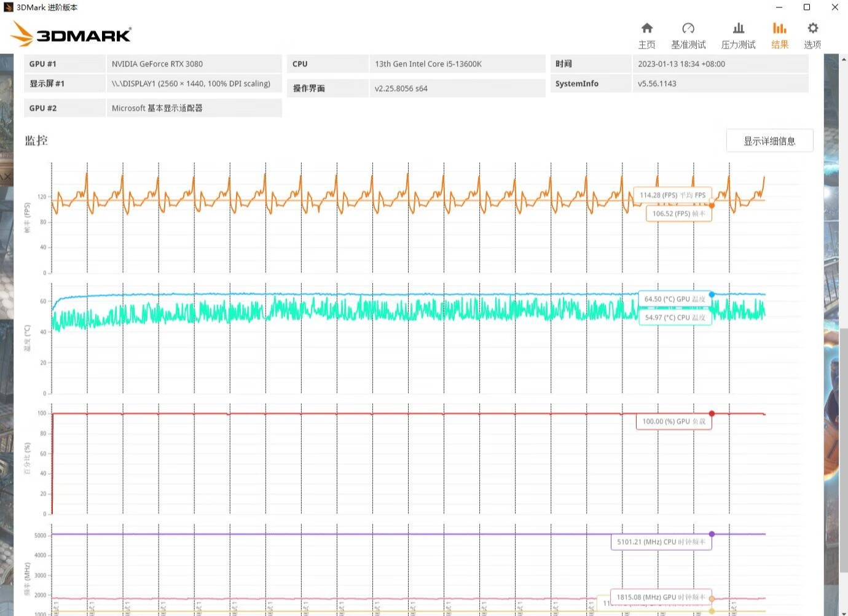Maximize the 3DMark window
Screen dimensions: 848x616
(x=807, y=7)
